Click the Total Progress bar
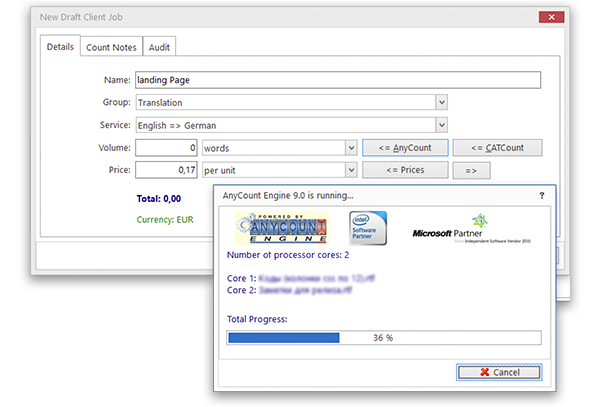Viewport: 600px width, 407px height. (x=383, y=338)
